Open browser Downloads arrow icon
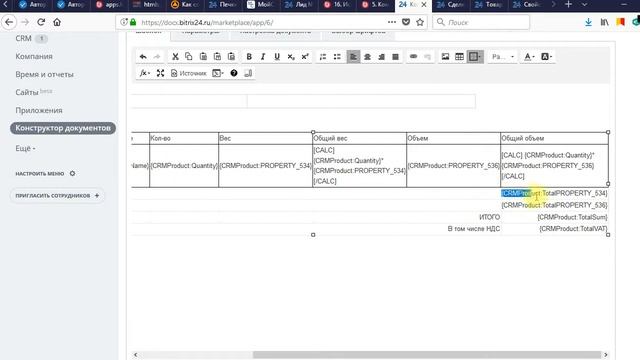This screenshot has width=640, height=360. click(588, 22)
